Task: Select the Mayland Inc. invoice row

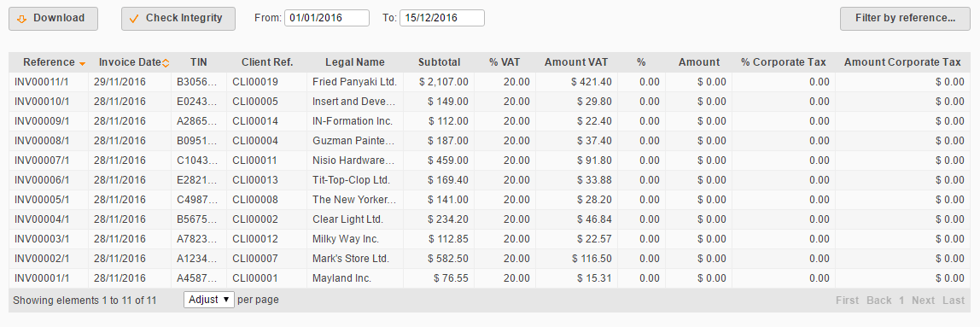Action: click(x=489, y=278)
